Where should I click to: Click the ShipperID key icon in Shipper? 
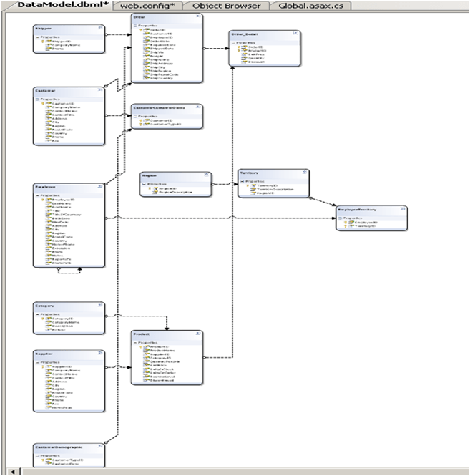[x=43, y=41]
